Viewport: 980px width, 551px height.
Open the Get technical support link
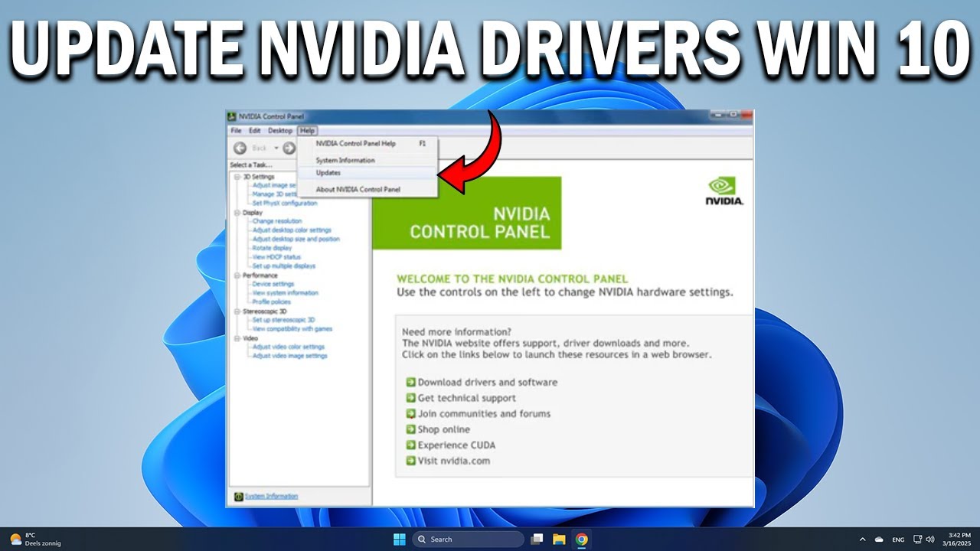[467, 398]
